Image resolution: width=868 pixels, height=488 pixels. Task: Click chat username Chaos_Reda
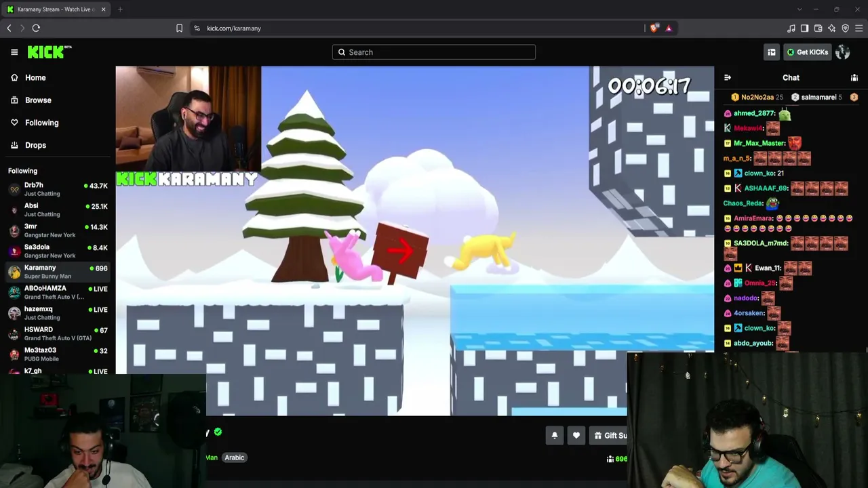coord(744,203)
